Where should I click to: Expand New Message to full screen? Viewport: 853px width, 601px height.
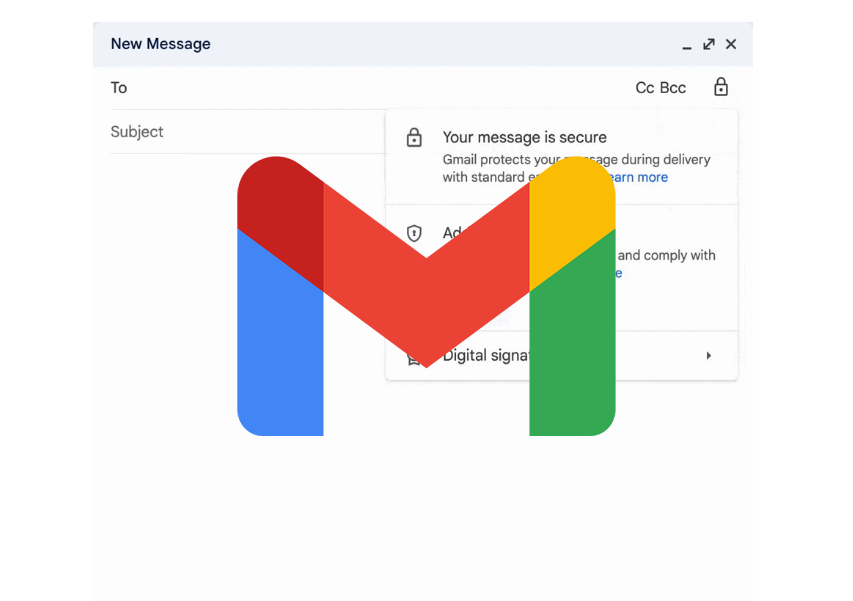(x=708, y=44)
